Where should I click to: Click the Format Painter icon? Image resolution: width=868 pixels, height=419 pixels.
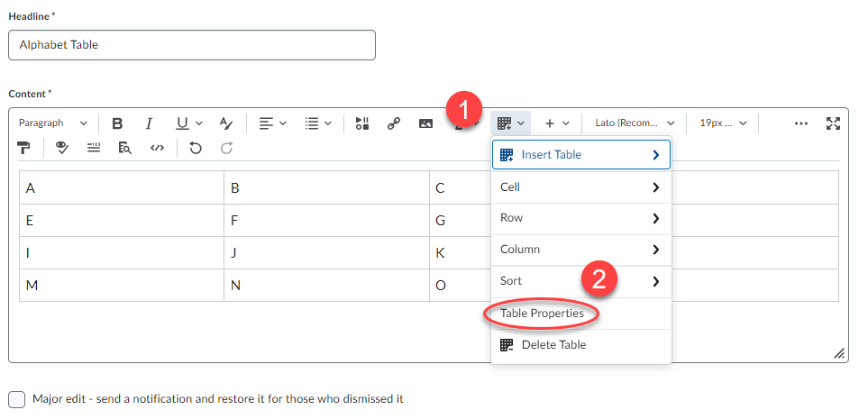23,148
